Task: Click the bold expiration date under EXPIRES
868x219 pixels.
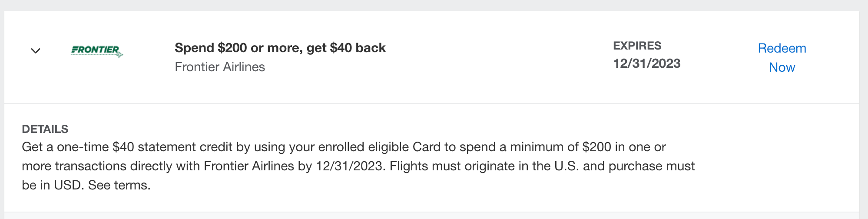Action: 646,63
